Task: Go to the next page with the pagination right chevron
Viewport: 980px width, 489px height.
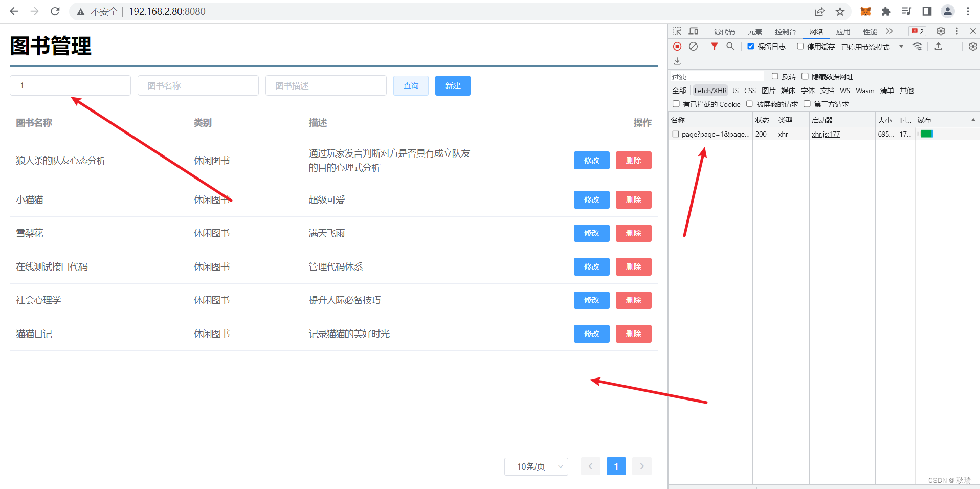Action: click(642, 466)
